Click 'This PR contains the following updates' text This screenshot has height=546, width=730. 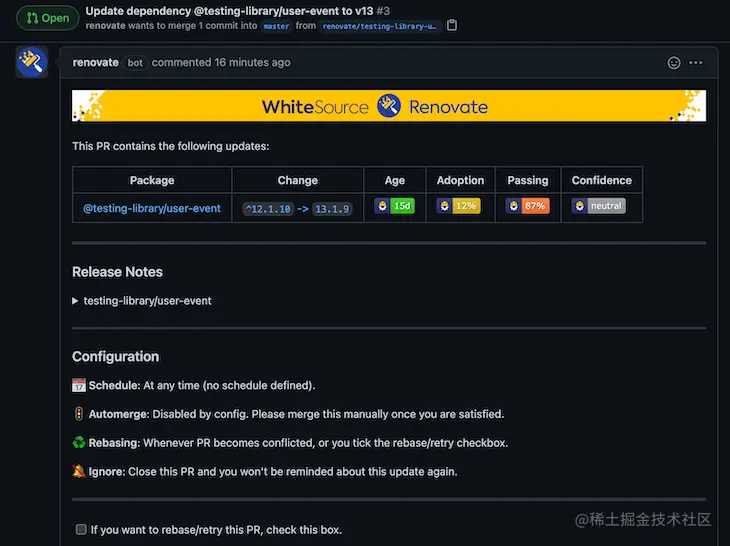170,146
